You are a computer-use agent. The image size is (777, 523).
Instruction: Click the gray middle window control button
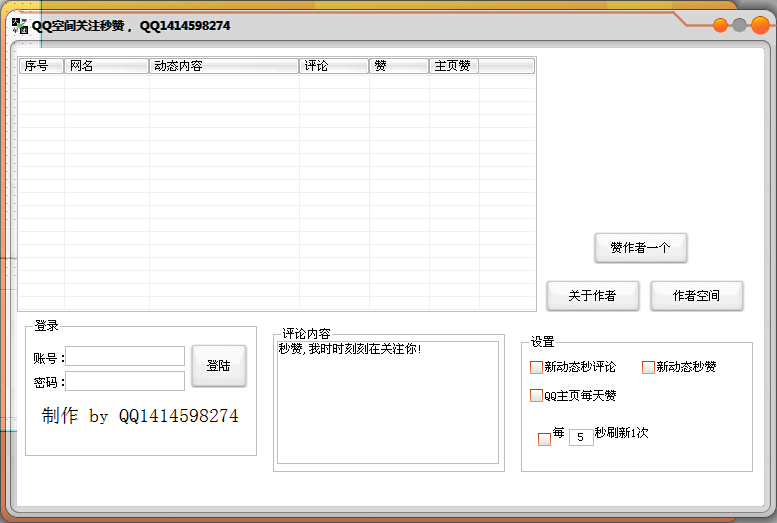(x=739, y=25)
